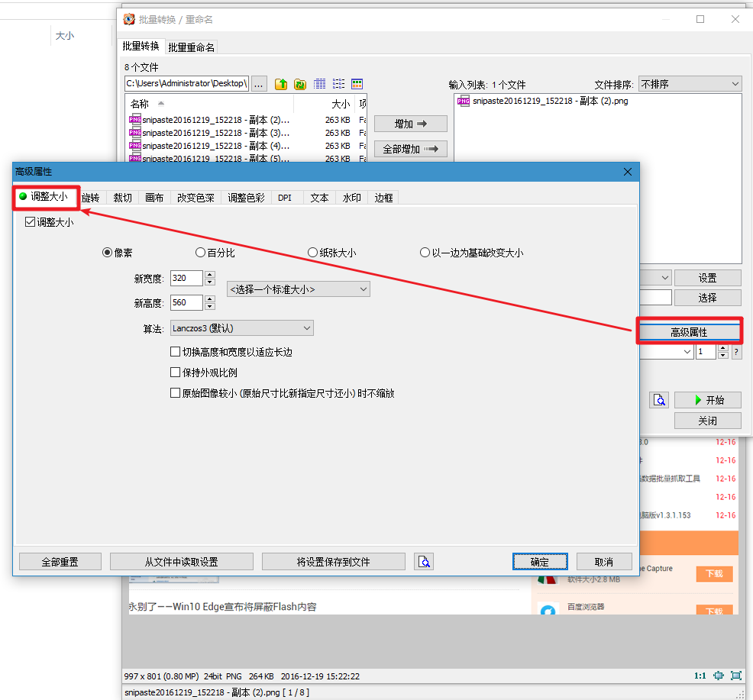Switch to the 水印 tab
Image resolution: width=753 pixels, height=700 pixels.
click(351, 198)
